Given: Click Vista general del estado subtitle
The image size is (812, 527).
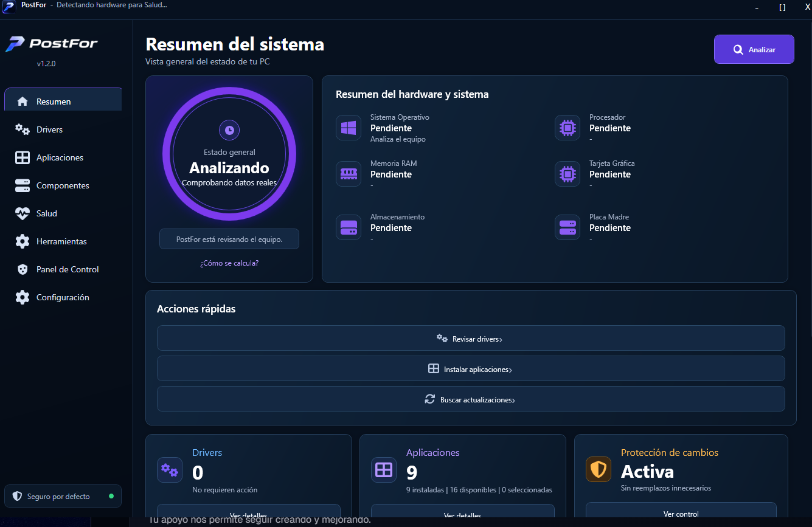Looking at the screenshot, I should coord(207,61).
